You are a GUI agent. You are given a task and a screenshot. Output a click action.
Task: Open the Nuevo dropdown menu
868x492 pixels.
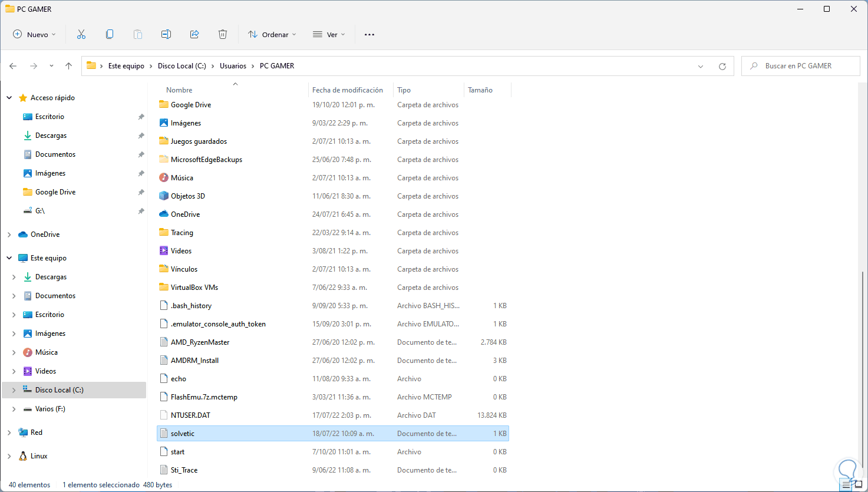[35, 35]
